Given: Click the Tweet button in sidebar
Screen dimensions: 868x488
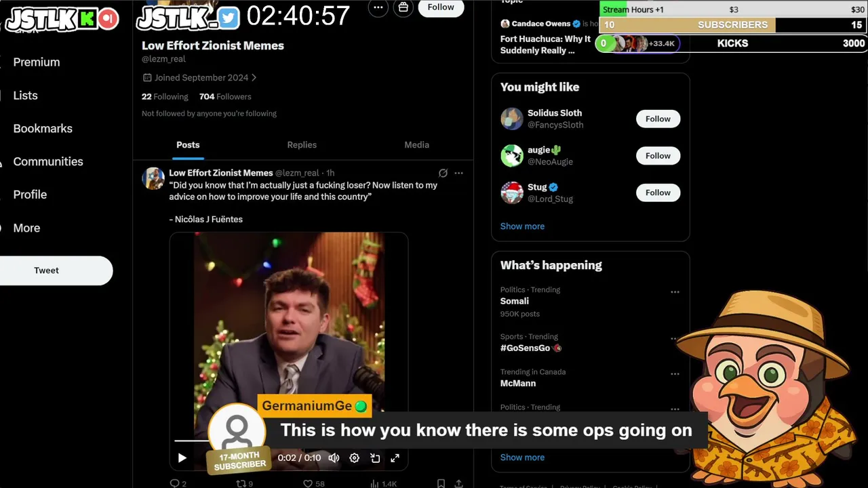Looking at the screenshot, I should coord(47,270).
